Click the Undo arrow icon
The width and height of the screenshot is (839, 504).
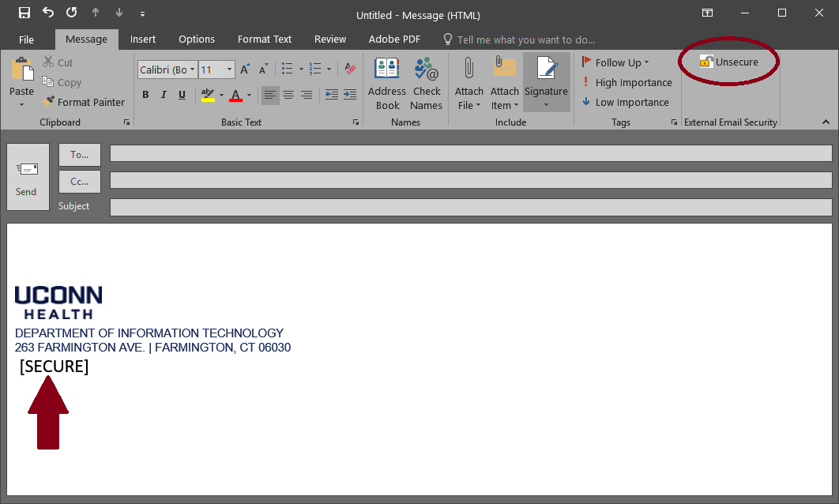(48, 13)
